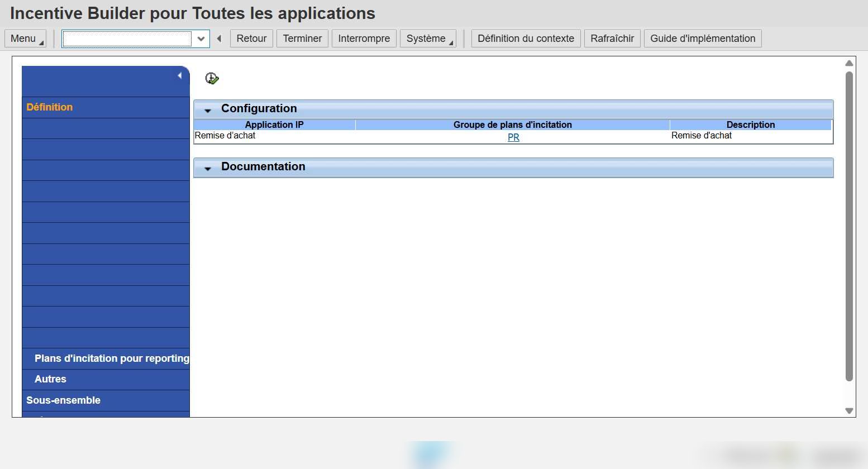Click the vertical scrollbar thumb

point(849,226)
